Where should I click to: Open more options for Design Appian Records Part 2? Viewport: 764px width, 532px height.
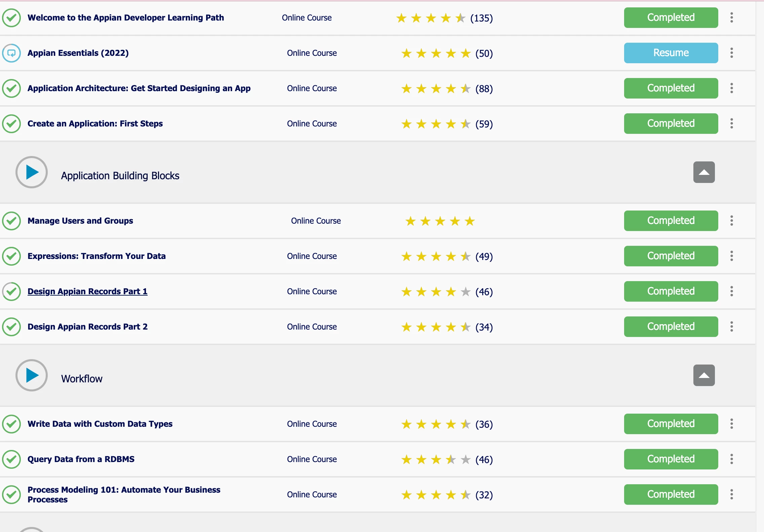(732, 327)
